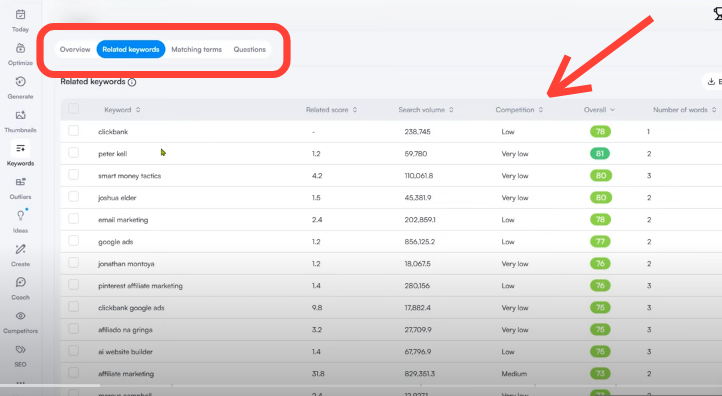Check the box for peter kell row
The width and height of the screenshot is (722, 396).
(x=73, y=152)
